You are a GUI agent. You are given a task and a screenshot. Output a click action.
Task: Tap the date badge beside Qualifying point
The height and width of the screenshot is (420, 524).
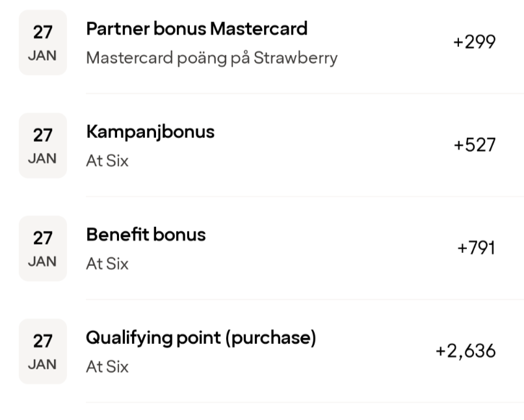pyautogui.click(x=43, y=351)
